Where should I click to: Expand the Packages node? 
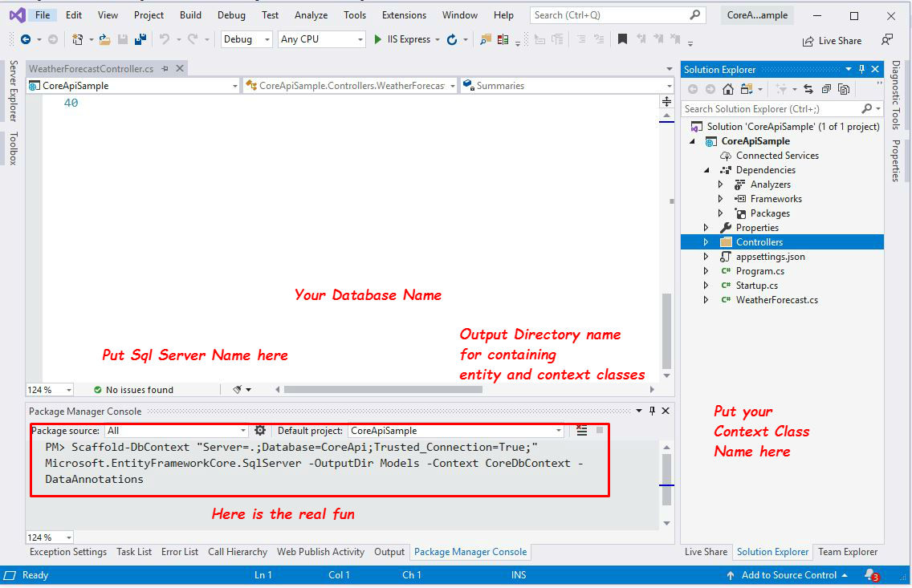[x=721, y=213]
